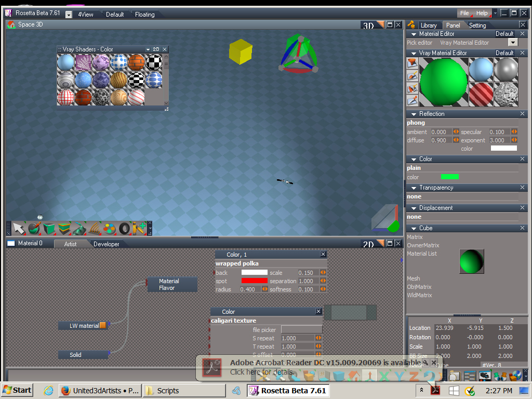Click the paint bucket fill material icon
The height and width of the screenshot is (399, 532).
[412, 63]
